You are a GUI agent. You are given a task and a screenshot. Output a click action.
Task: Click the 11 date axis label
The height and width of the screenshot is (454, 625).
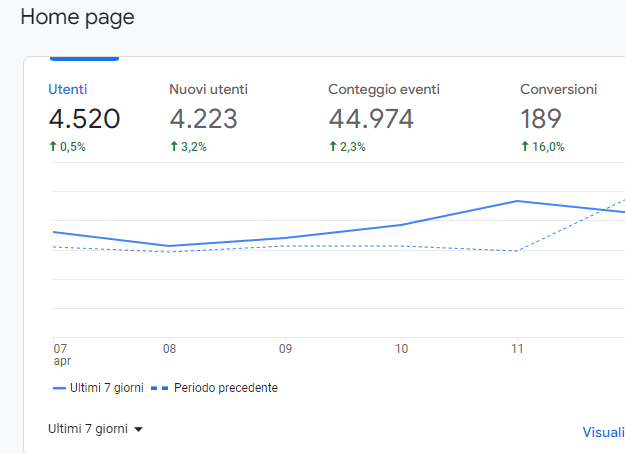(x=517, y=349)
